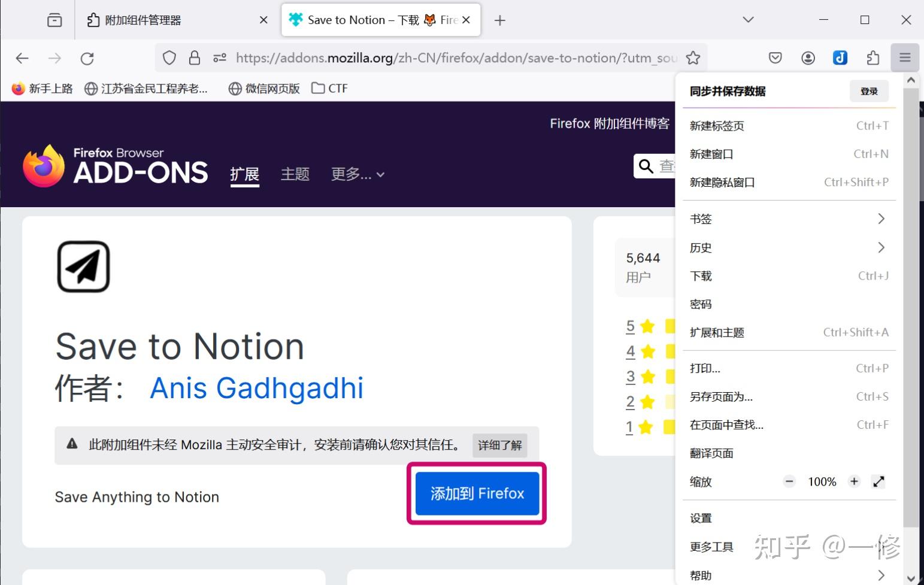Click the search magnifier on the add-ons page
The width and height of the screenshot is (924, 585).
tap(645, 166)
